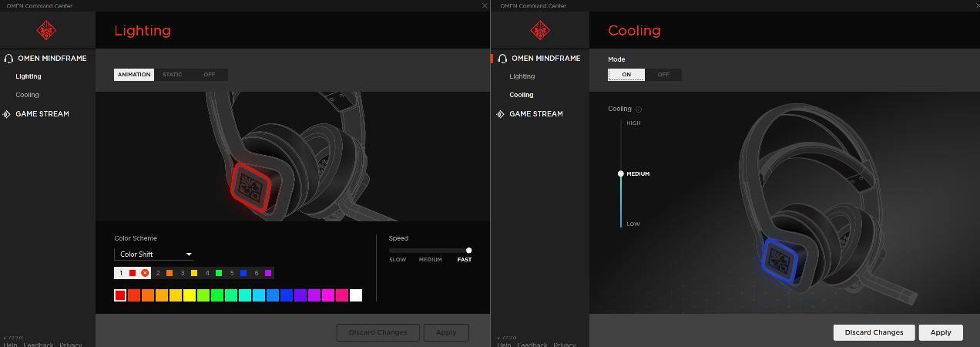This screenshot has height=347, width=980.
Task: Open Lighting in the Cooling window sidebar
Action: (x=522, y=76)
